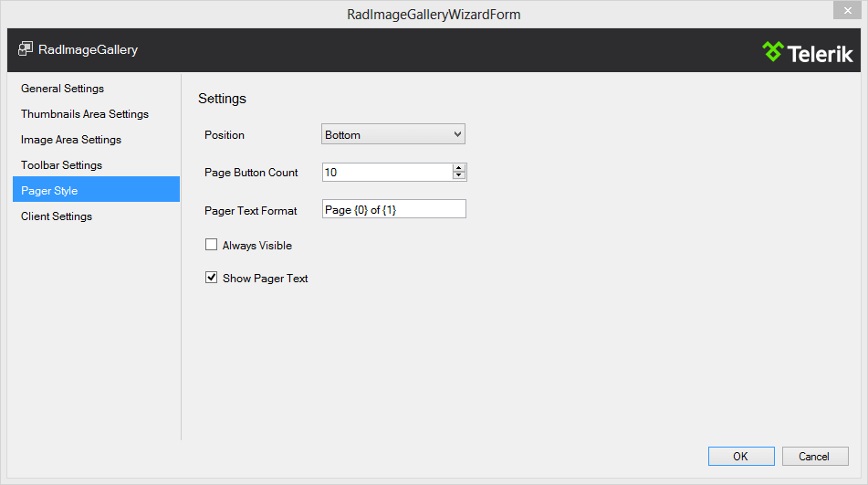Enable the Always Visible checkbox
868x485 pixels.
[211, 245]
